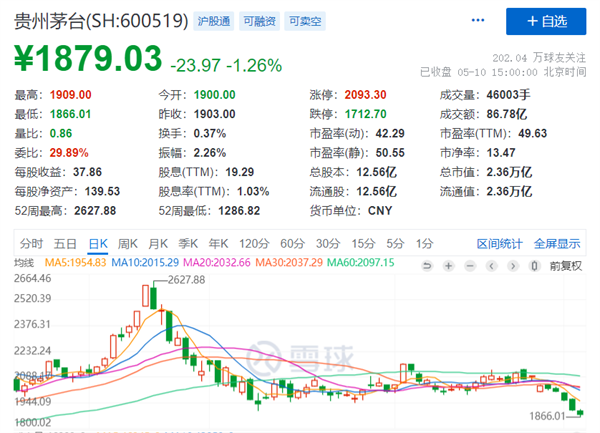600x433 pixels.
Task: Click the vertical pill icon beside 前复权
Action: tap(535, 265)
